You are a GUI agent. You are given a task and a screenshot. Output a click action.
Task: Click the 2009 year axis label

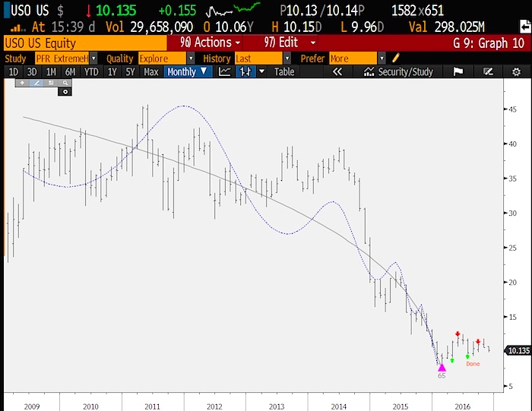[x=32, y=406]
